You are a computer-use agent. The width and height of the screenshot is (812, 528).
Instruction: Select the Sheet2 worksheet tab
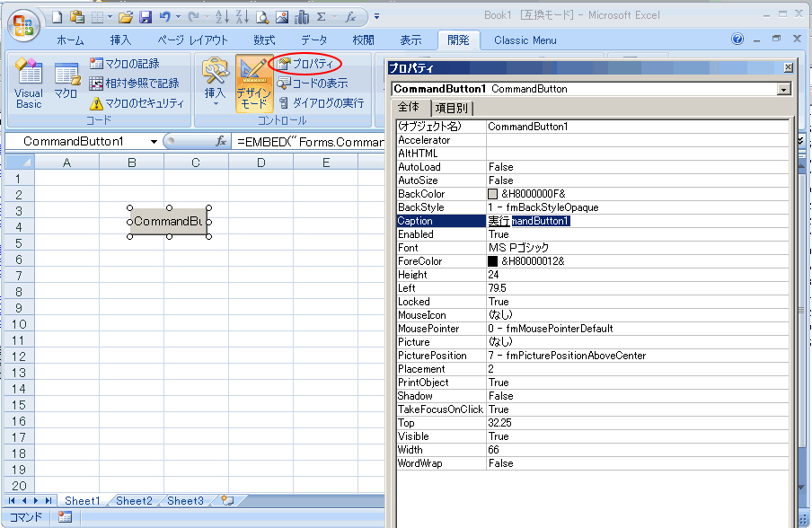[134, 501]
